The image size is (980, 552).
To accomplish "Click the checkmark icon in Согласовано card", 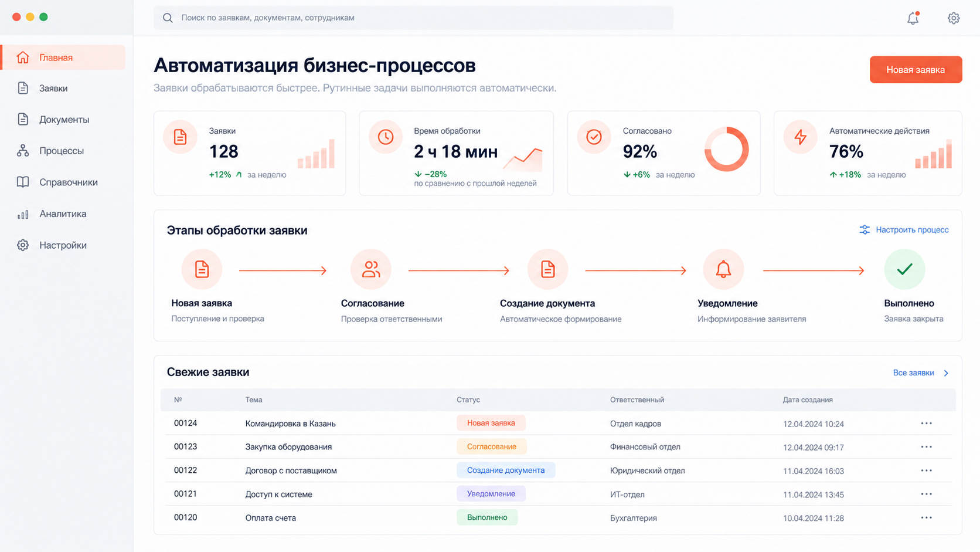I will 594,137.
